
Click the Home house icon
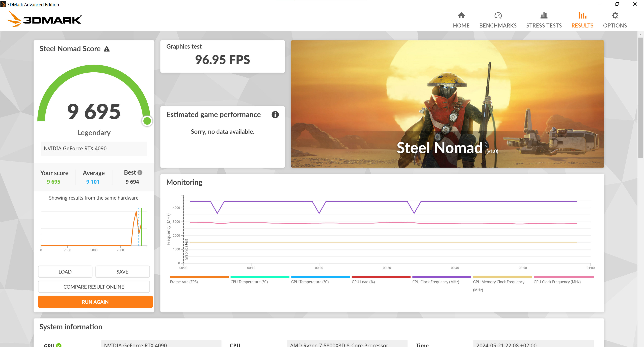pos(461,15)
